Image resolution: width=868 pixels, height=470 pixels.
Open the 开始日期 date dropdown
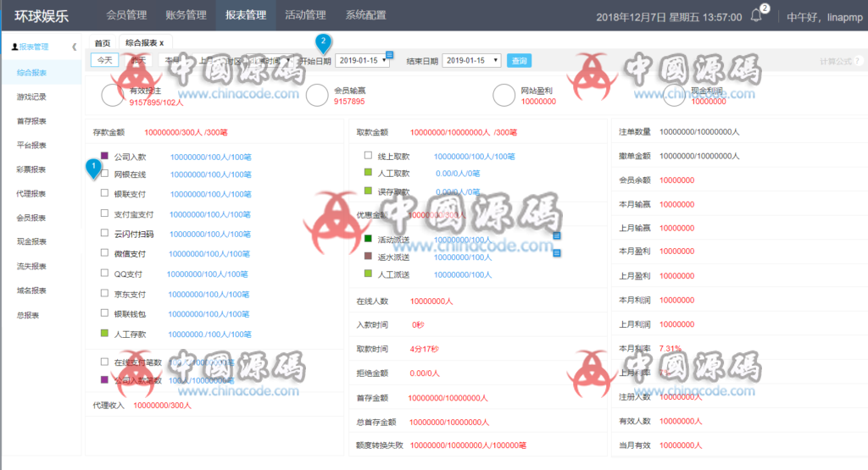coord(362,60)
